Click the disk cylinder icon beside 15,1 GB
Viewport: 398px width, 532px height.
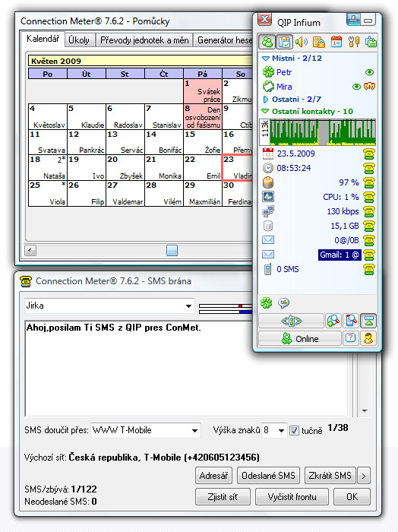pyautogui.click(x=268, y=226)
